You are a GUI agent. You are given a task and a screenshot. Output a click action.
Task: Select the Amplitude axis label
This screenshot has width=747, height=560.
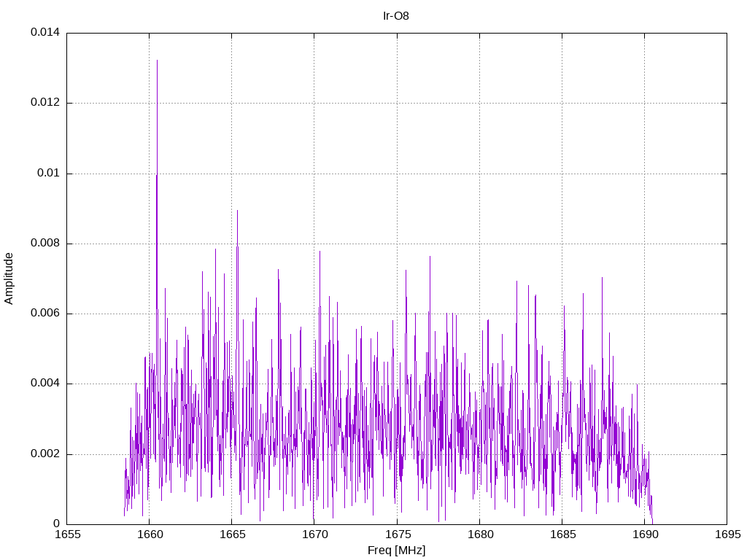9,279
